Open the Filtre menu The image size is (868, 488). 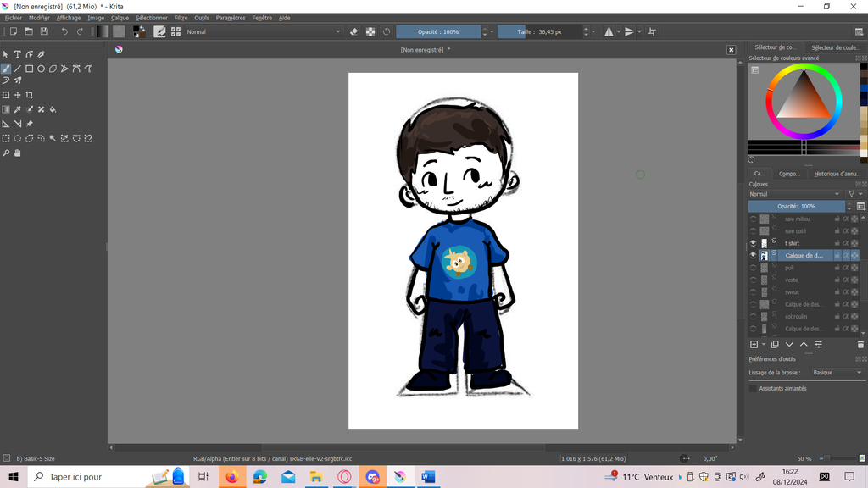click(181, 18)
